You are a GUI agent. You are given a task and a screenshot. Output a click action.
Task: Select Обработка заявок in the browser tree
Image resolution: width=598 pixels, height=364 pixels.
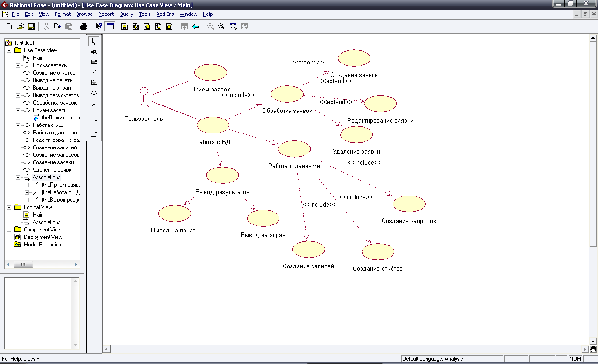(x=55, y=103)
